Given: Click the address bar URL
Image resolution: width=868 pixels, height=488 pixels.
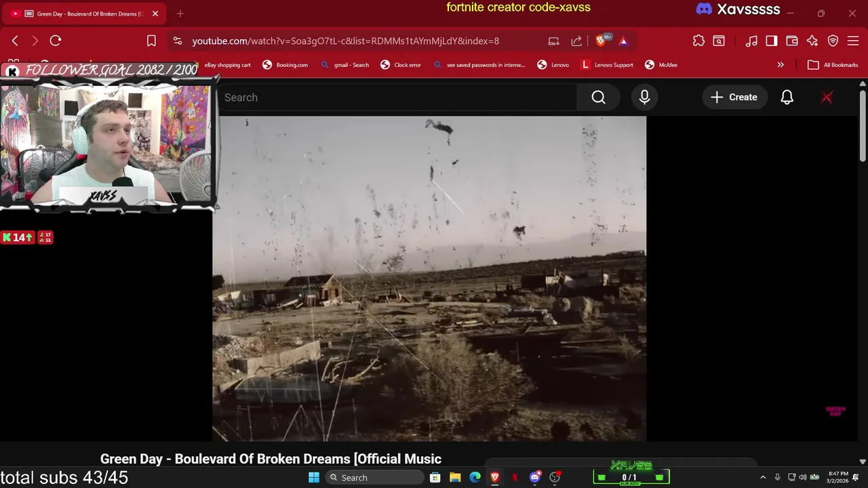Looking at the screenshot, I should point(346,41).
